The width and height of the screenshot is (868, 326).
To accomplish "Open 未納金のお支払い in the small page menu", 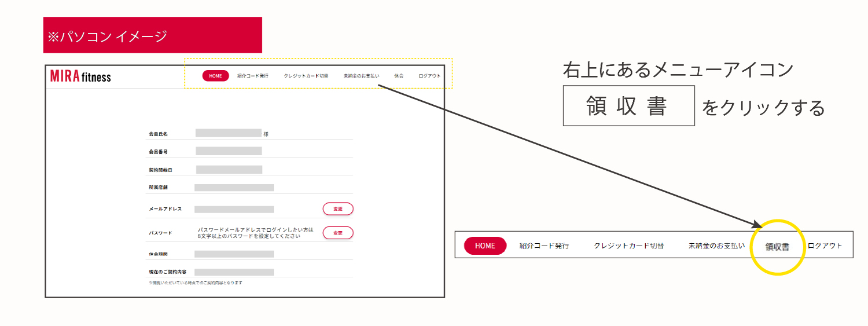I will point(361,76).
